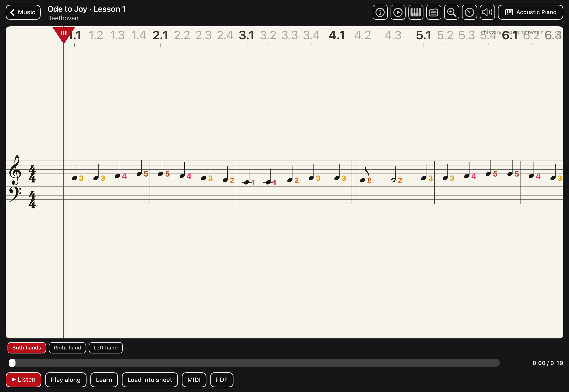Click the red playhead marker triangle
This screenshot has height=392, width=569.
tap(64, 35)
